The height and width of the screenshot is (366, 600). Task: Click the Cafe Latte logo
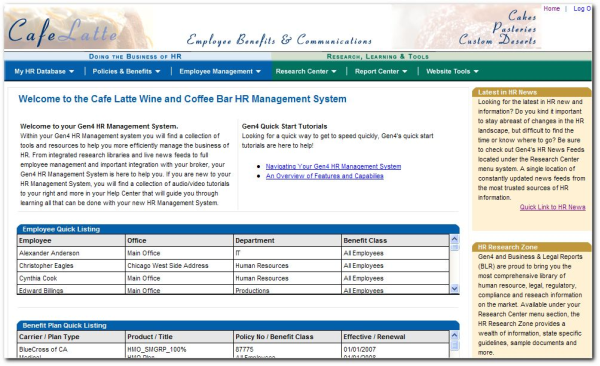tap(63, 31)
